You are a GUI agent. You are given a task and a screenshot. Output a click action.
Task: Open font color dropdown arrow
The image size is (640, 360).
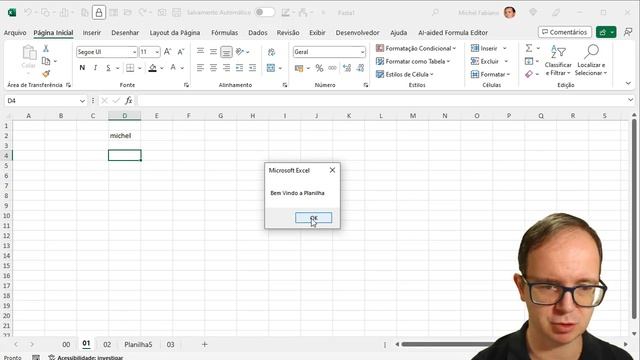[182, 68]
